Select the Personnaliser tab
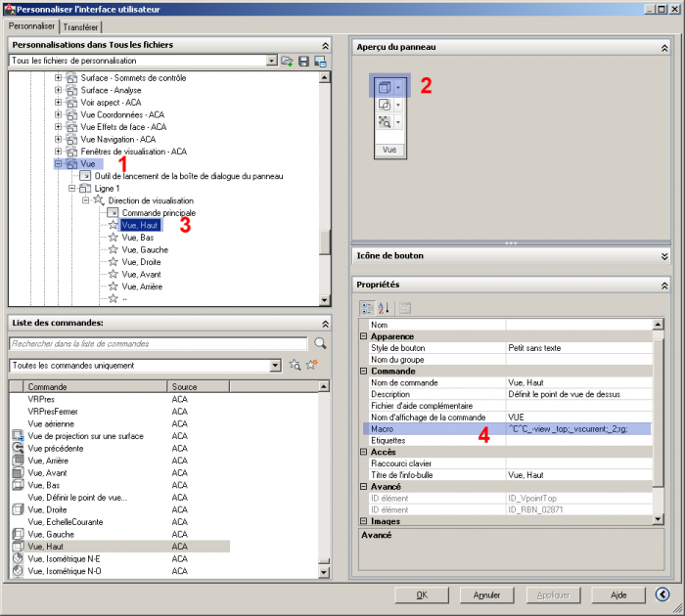Viewport: 685px width, 616px height. click(x=32, y=26)
